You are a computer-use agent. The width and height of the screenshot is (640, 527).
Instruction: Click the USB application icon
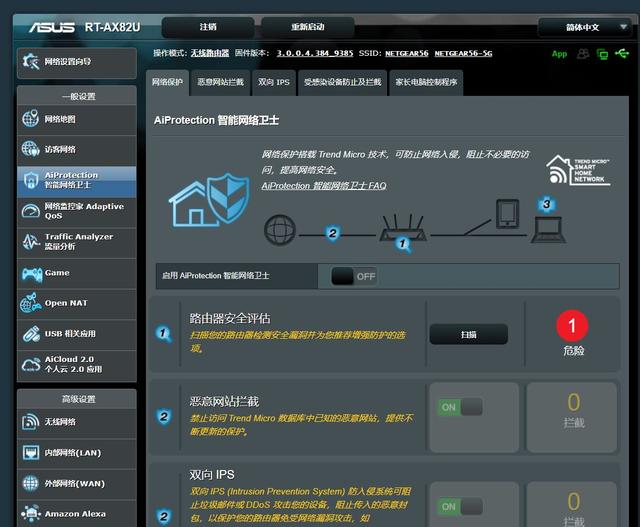coord(31,334)
